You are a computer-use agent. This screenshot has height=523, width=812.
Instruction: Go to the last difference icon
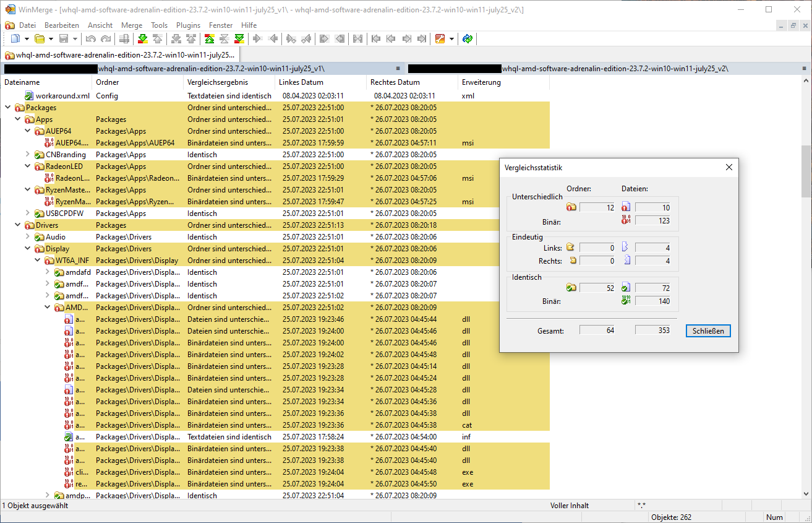(x=239, y=39)
